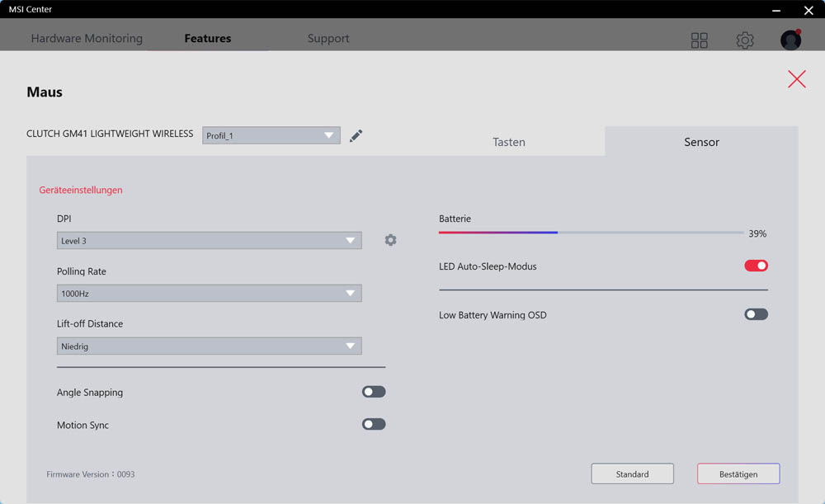The width and height of the screenshot is (825, 504).
Task: Click the Standard reset button
Action: pyautogui.click(x=633, y=473)
